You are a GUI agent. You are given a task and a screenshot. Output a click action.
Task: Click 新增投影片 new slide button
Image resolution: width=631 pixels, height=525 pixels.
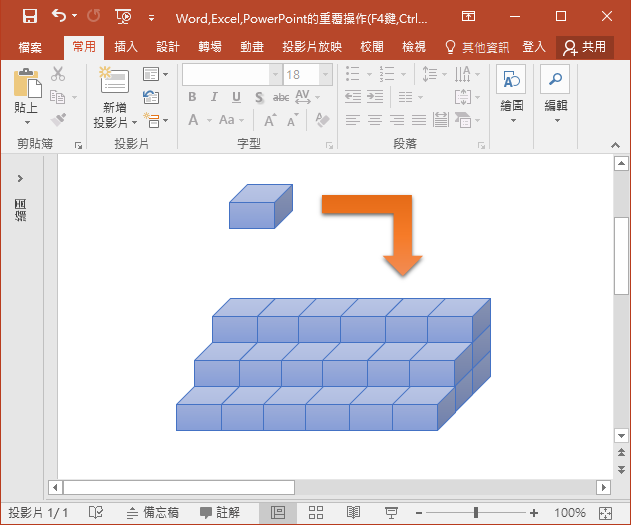(x=115, y=97)
